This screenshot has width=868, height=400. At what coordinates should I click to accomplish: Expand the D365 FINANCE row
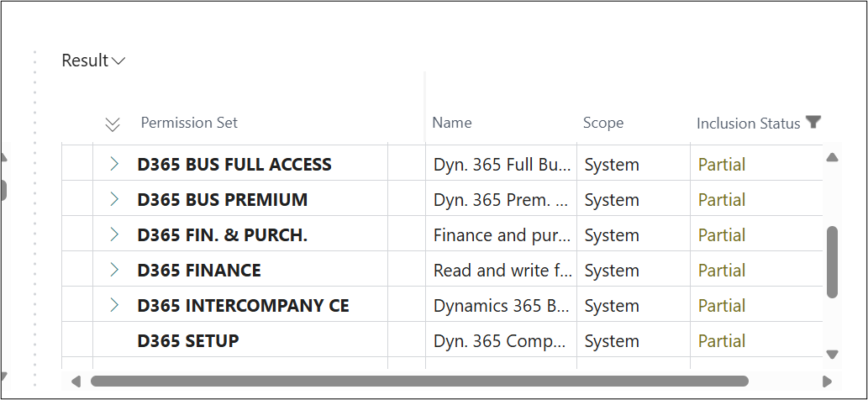pos(114,270)
